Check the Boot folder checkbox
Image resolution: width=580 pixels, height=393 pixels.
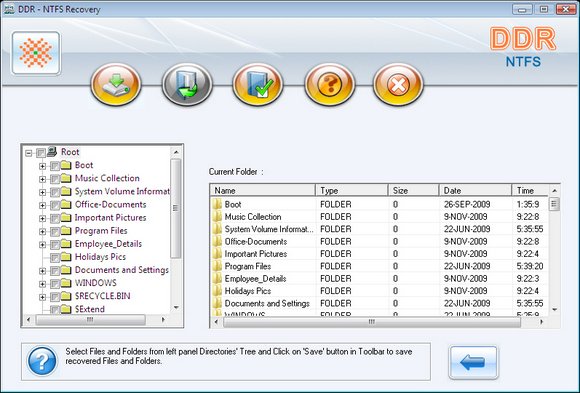pyautogui.click(x=55, y=165)
